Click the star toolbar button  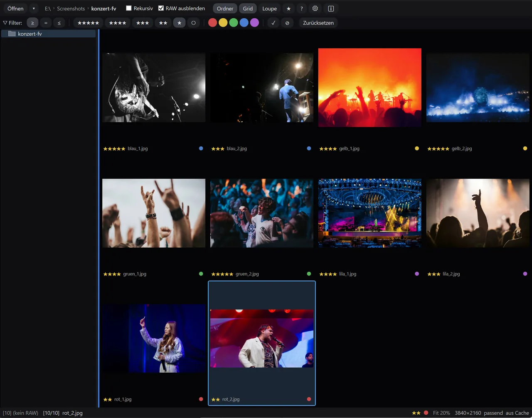click(288, 8)
